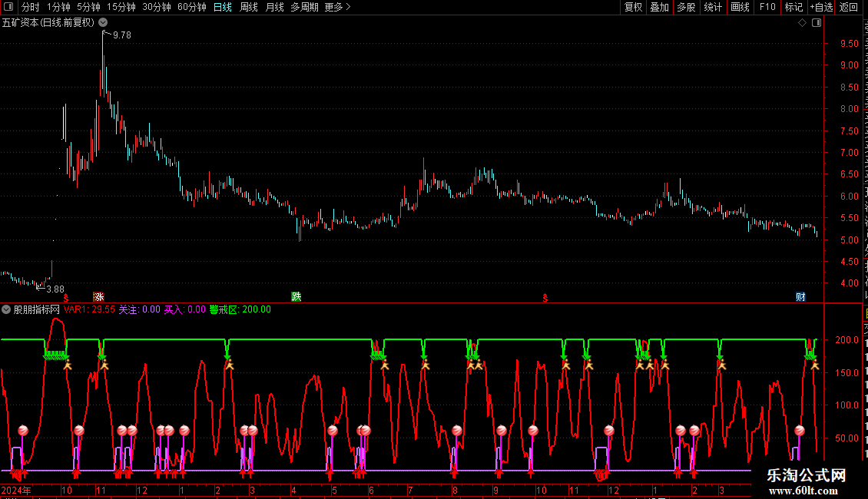Click the red 涨 marker on chart

tap(98, 297)
